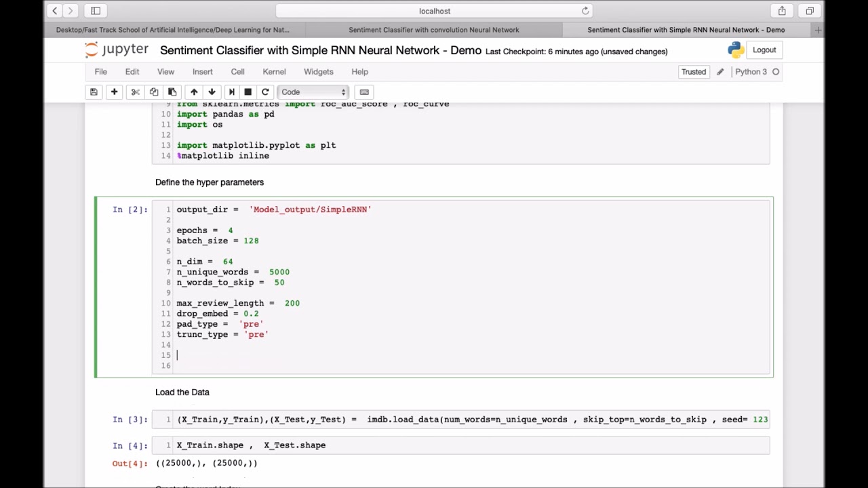Run the cell with the skip-forward icon
This screenshot has width=868, height=488.
pyautogui.click(x=231, y=92)
